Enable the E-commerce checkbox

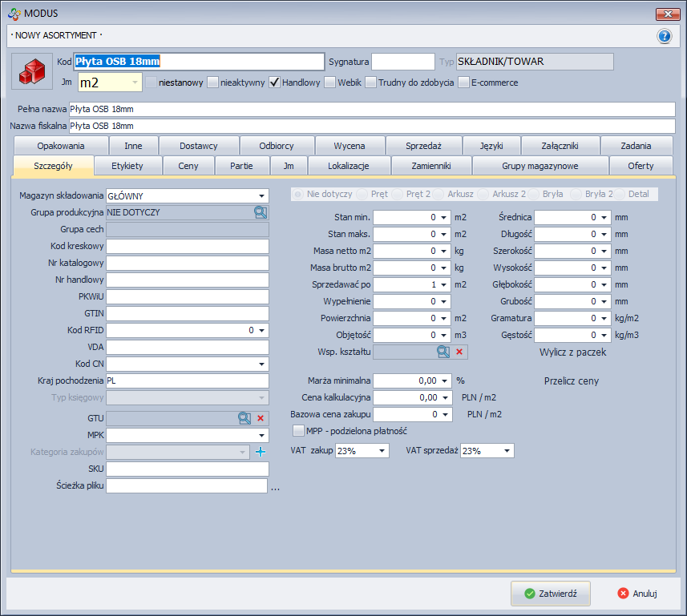click(463, 82)
